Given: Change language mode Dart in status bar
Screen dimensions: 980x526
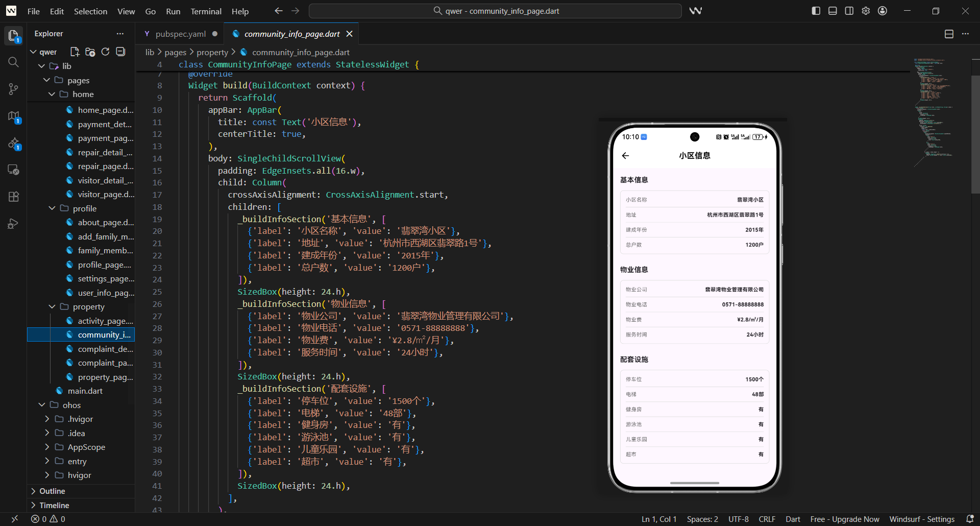Looking at the screenshot, I should 793,519.
